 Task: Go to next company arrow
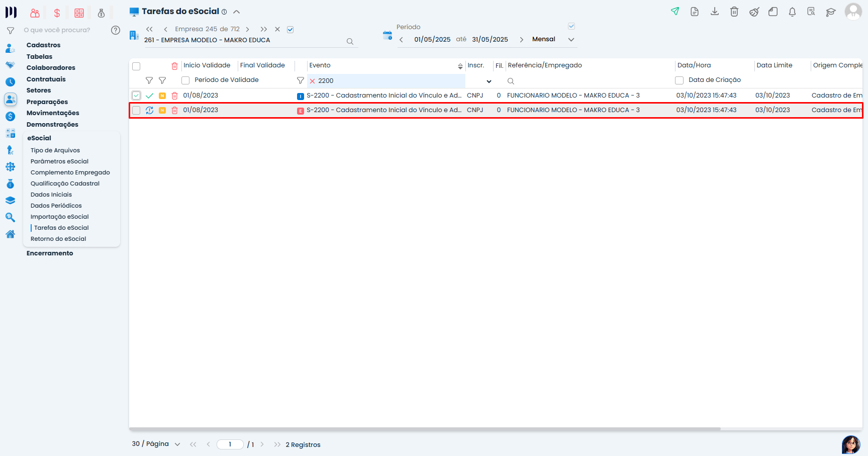[x=247, y=29]
